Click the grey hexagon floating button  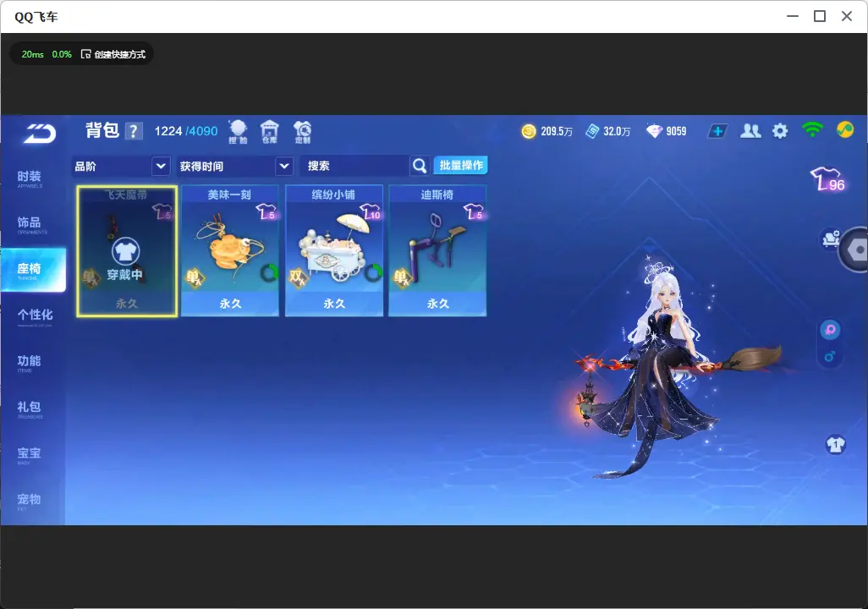tap(856, 250)
